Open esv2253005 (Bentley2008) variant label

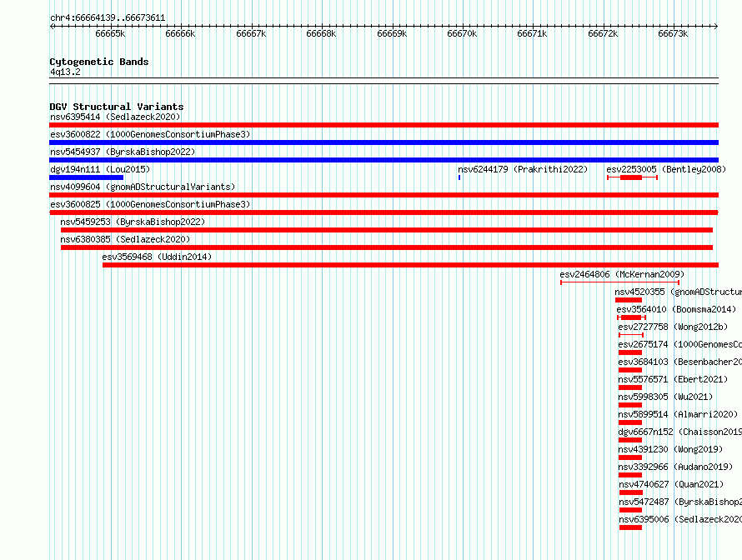(x=666, y=169)
